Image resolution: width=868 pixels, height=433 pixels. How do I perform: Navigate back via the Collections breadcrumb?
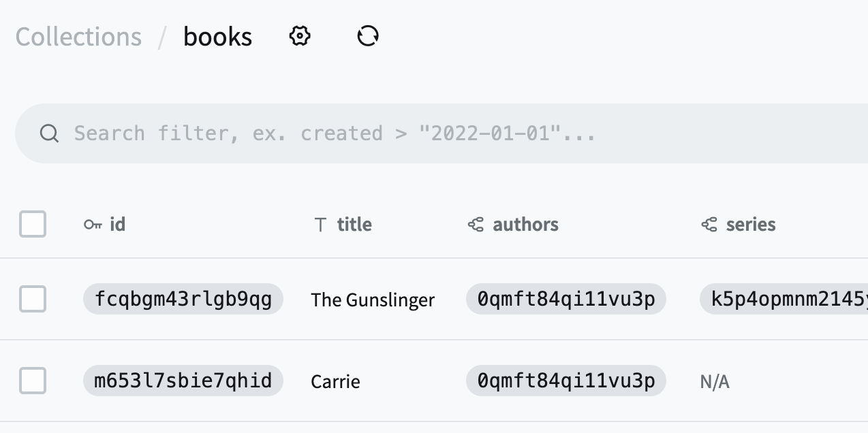coord(78,36)
